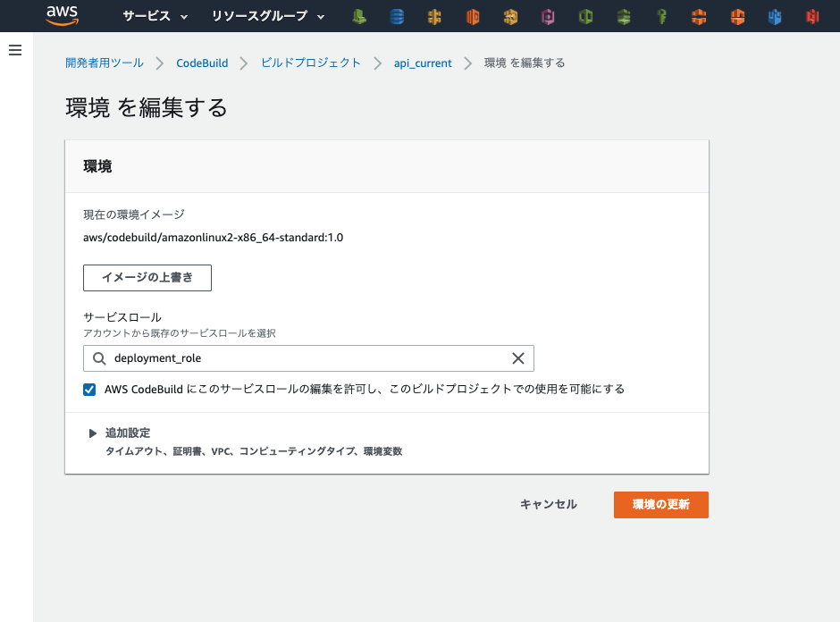The width and height of the screenshot is (840, 622).
Task: Open the リソースグループ menu
Action: pos(260,16)
